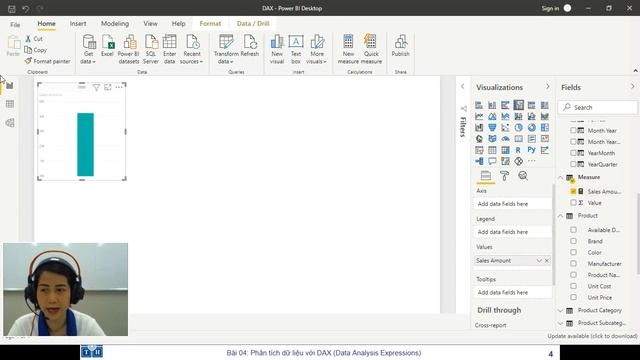Choose the Matrix visualization icon
Image resolution: width=640 pixels, height=360 pixels.
(x=505, y=150)
